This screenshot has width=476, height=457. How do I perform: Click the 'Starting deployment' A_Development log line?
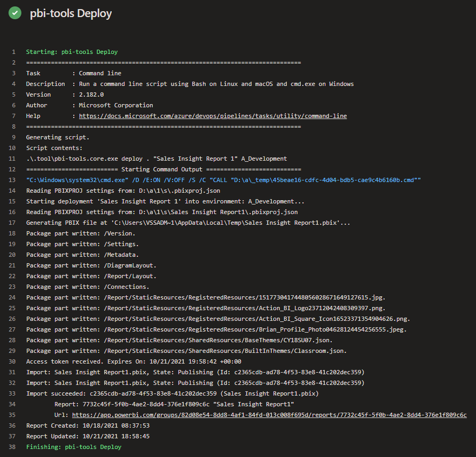coord(165,201)
